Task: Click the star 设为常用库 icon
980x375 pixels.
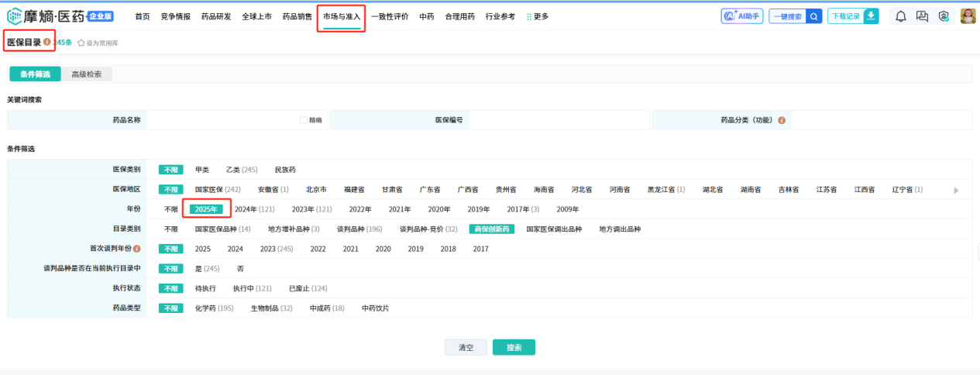Action: pyautogui.click(x=81, y=43)
